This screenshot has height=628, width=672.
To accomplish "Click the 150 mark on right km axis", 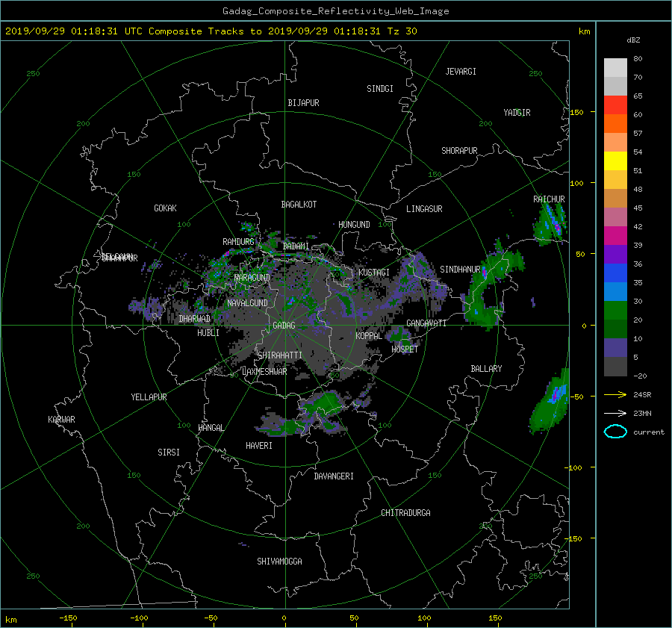I will (576, 112).
